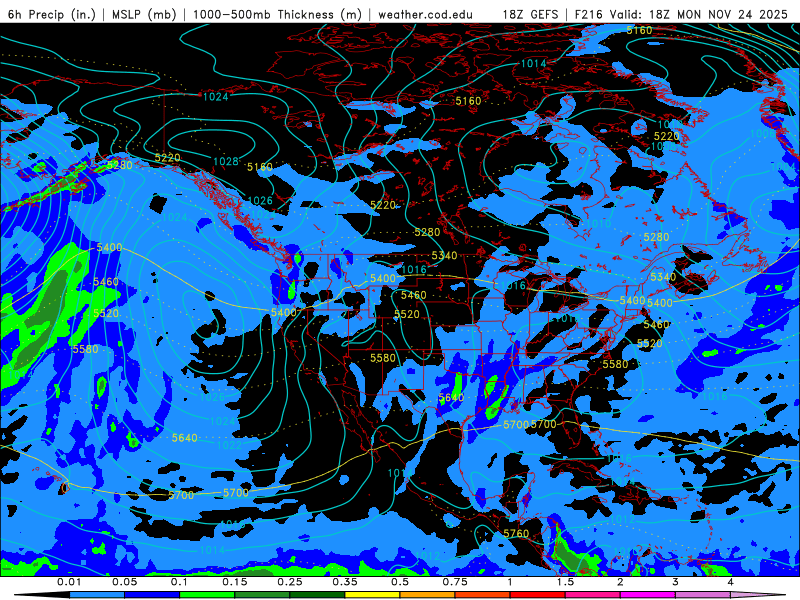Click the 5580 label off the Pacific coast
The width and height of the screenshot is (800, 600).
click(x=85, y=349)
